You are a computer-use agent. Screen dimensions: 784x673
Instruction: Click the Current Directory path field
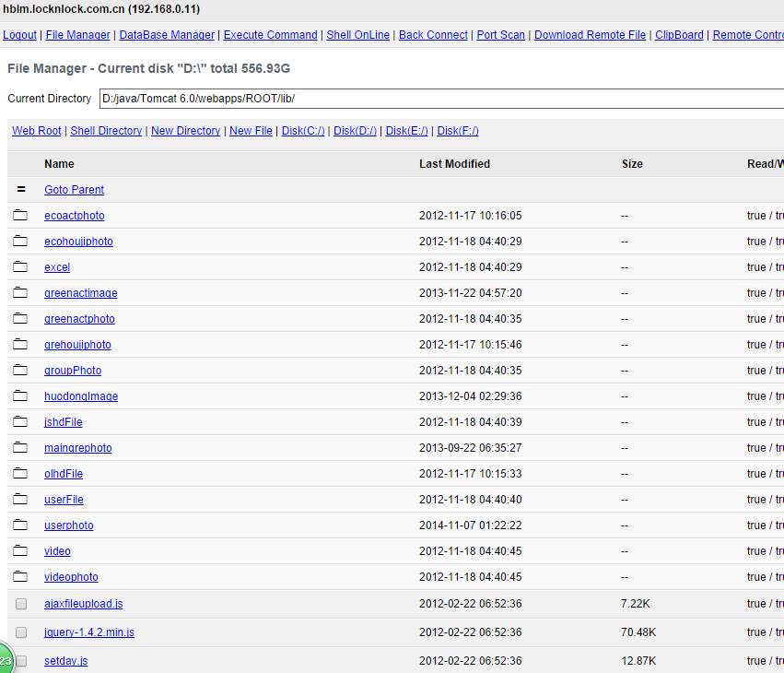(x=442, y=99)
